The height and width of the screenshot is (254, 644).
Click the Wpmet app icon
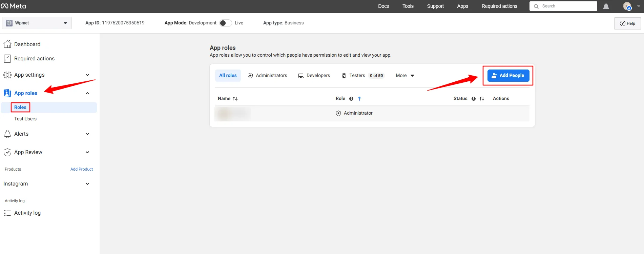coord(9,23)
